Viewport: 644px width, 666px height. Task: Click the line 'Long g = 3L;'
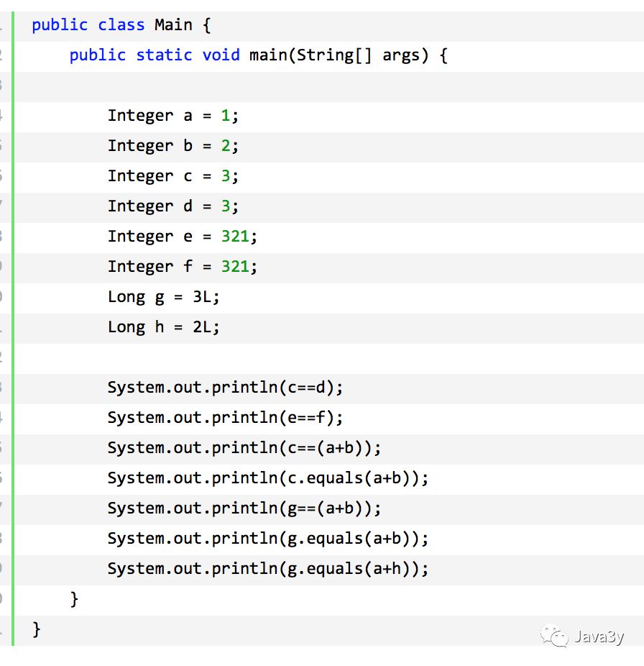(163, 297)
